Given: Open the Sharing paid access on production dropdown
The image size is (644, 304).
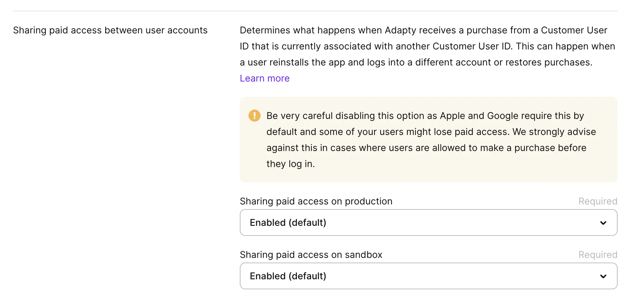Looking at the screenshot, I should coord(428,222).
